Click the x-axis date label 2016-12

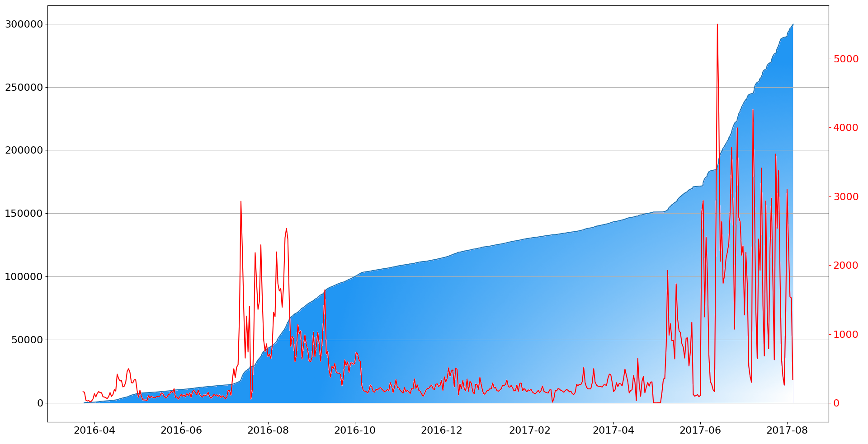(442, 430)
